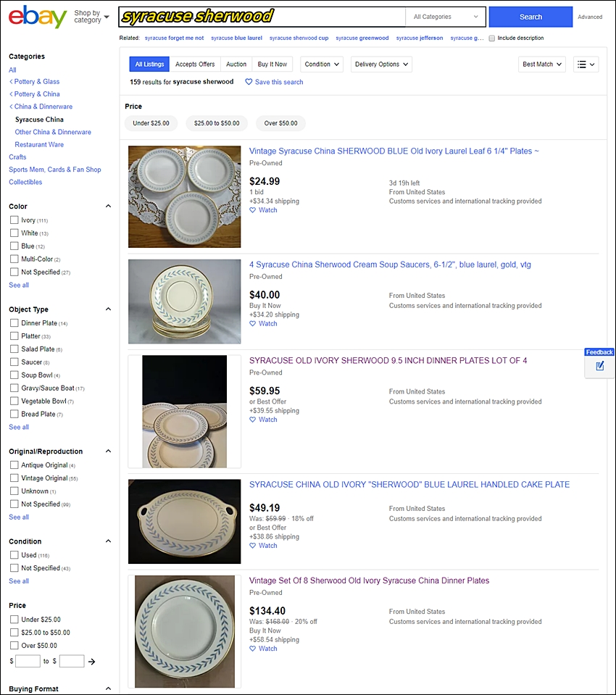Image resolution: width=616 pixels, height=695 pixels.
Task: Open the list view options icon
Action: [x=586, y=64]
